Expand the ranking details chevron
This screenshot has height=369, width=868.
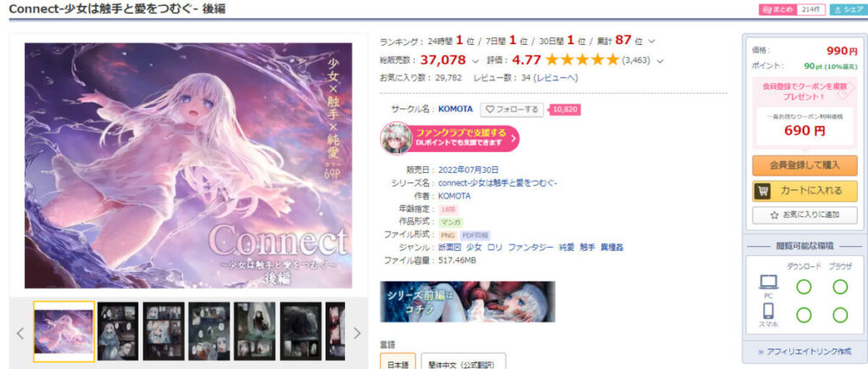pos(652,42)
